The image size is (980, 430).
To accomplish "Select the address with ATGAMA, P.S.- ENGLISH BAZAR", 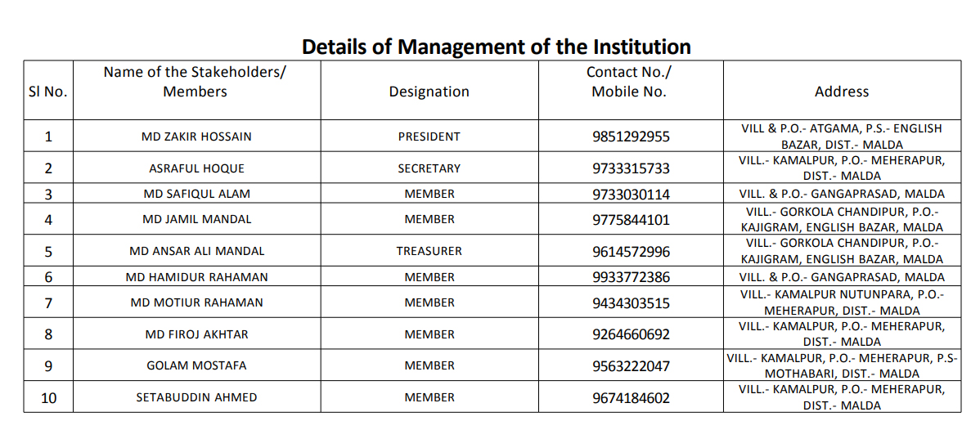I will click(842, 137).
